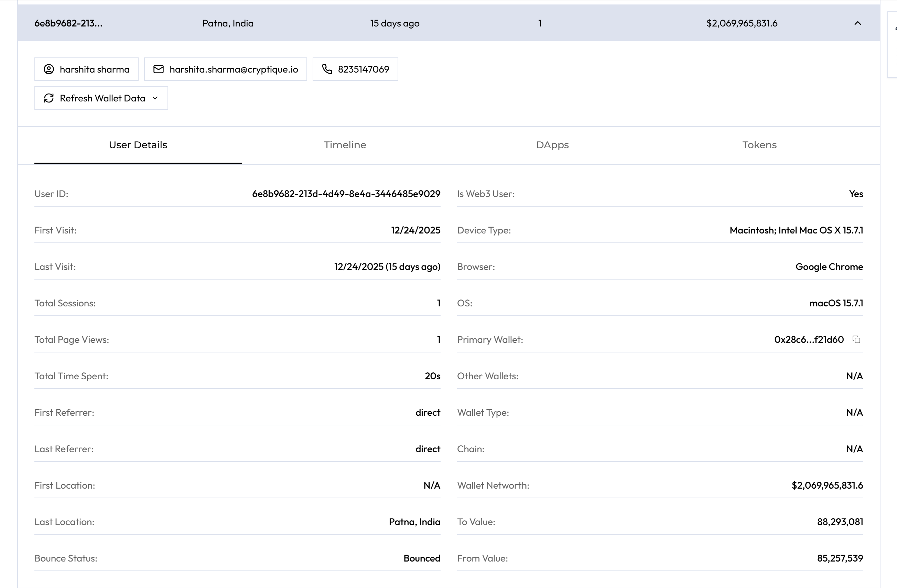This screenshot has width=897, height=588.
Task: Collapse the user record with the top-right chevron
Action: click(x=858, y=23)
